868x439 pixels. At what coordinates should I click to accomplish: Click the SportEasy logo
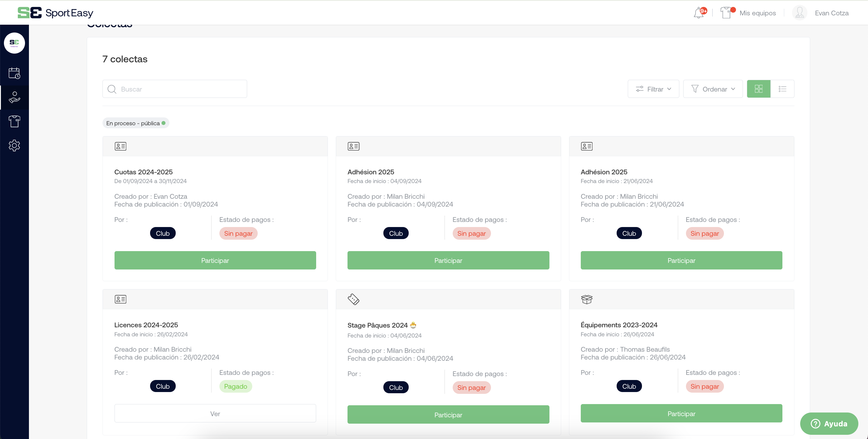[55, 13]
